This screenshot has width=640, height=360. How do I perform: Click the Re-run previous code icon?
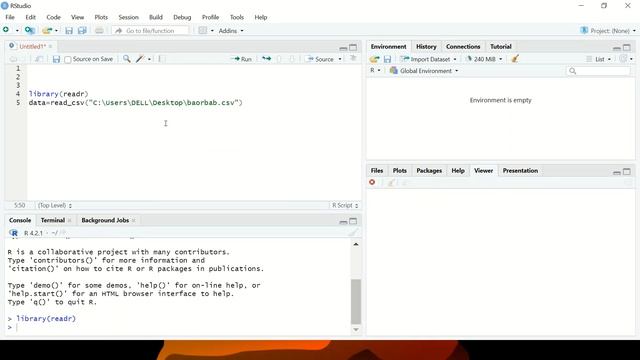(x=267, y=59)
